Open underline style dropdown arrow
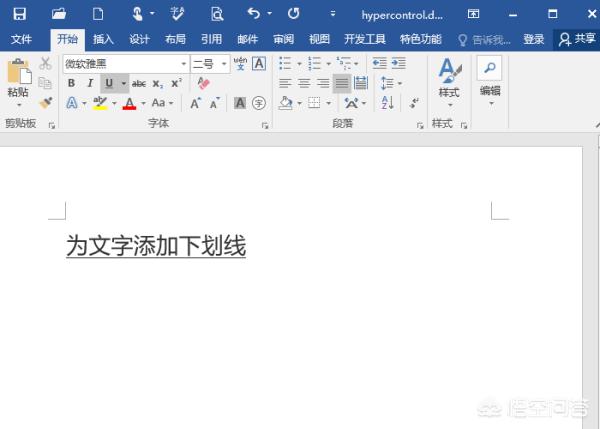 click(124, 83)
